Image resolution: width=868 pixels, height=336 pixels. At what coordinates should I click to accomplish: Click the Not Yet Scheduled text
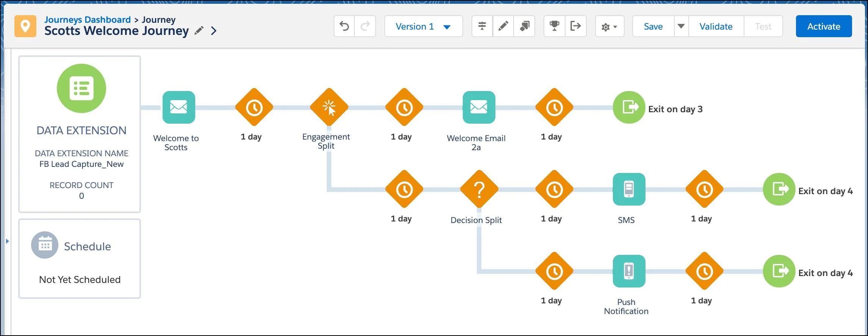click(80, 279)
